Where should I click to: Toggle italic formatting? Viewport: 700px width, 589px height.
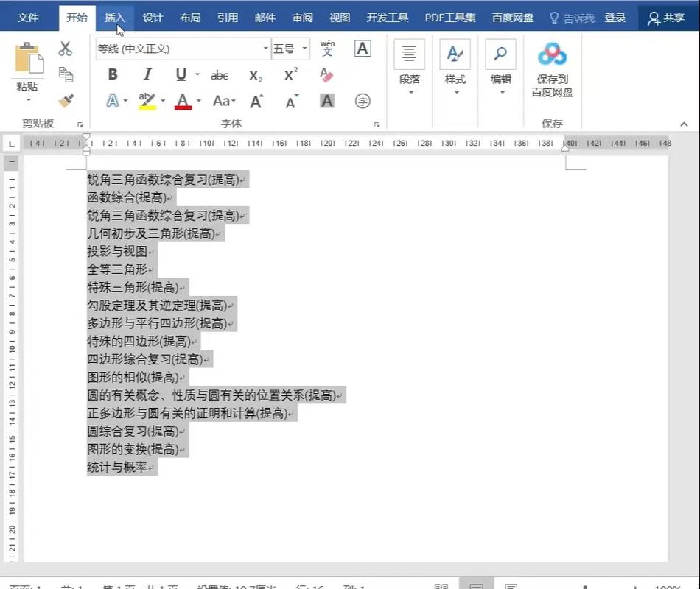click(x=147, y=74)
